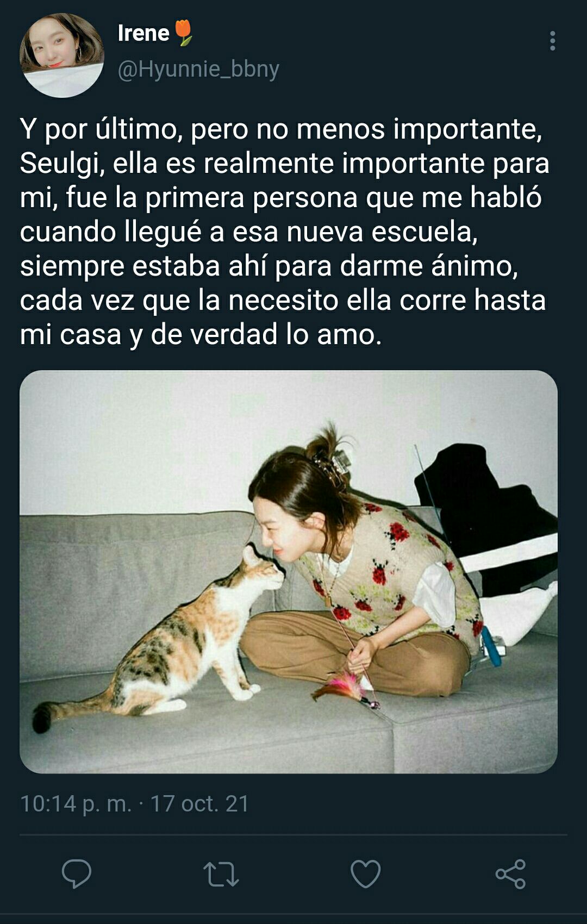Click the @Hyunnie_bbny handle
This screenshot has height=924, width=587.
pyautogui.click(x=198, y=69)
